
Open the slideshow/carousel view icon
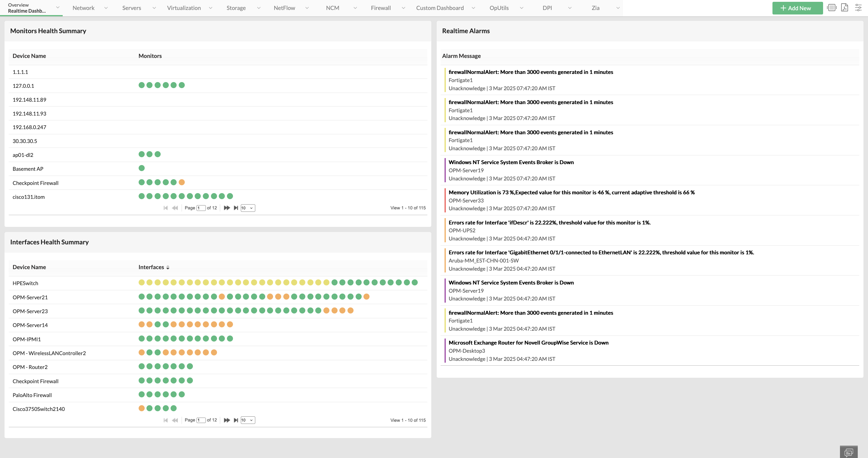[831, 8]
